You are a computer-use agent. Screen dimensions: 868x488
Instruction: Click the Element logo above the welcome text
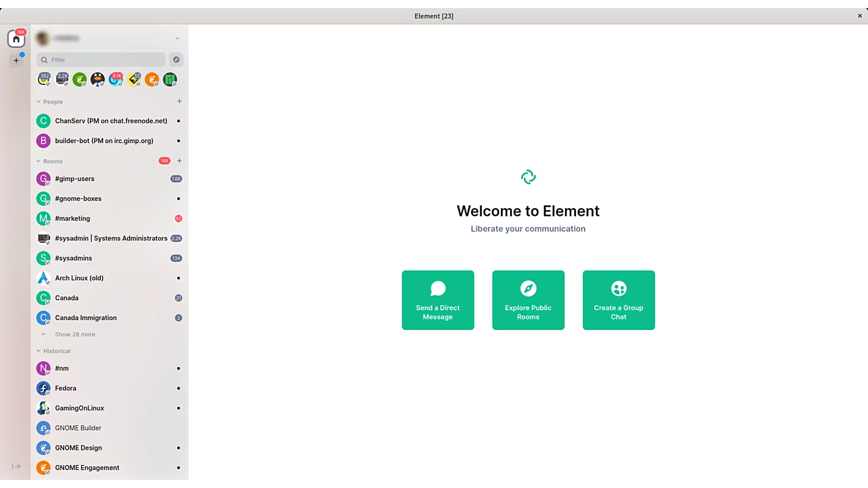(528, 177)
